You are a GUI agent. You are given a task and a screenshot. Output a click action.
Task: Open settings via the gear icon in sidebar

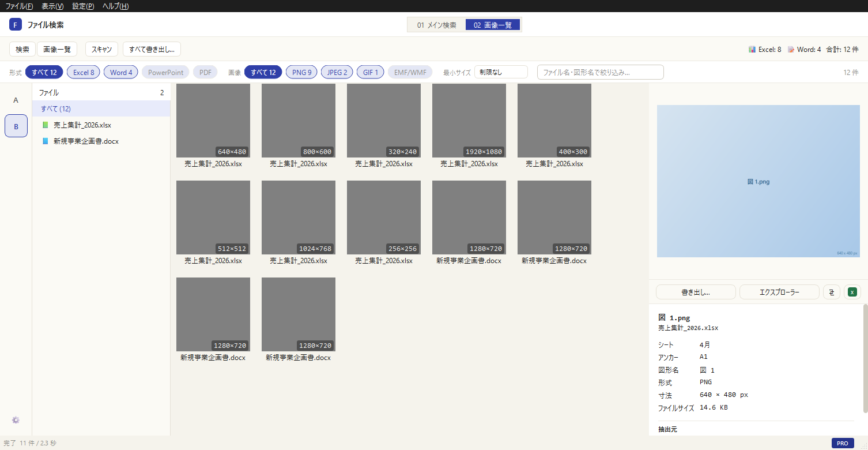16,420
